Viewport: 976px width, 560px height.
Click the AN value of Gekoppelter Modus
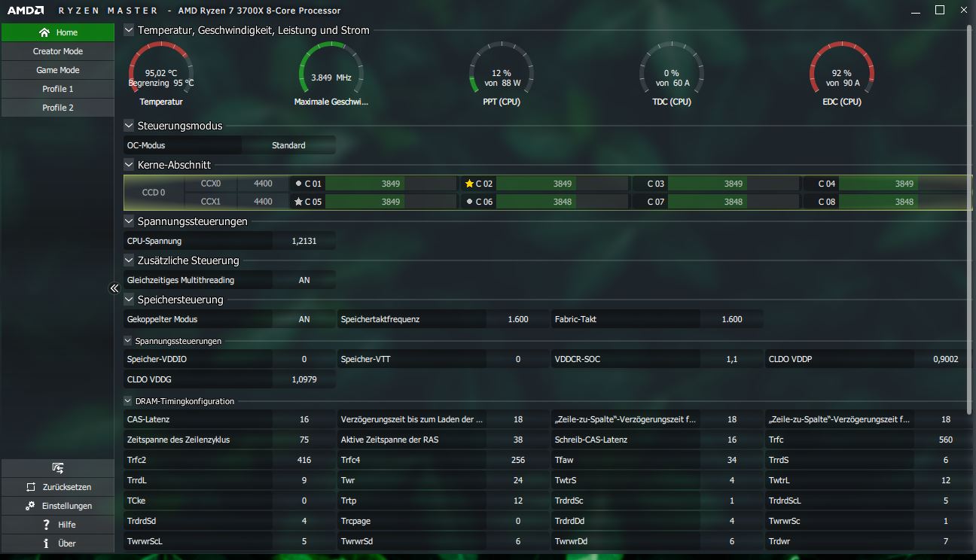pyautogui.click(x=304, y=319)
